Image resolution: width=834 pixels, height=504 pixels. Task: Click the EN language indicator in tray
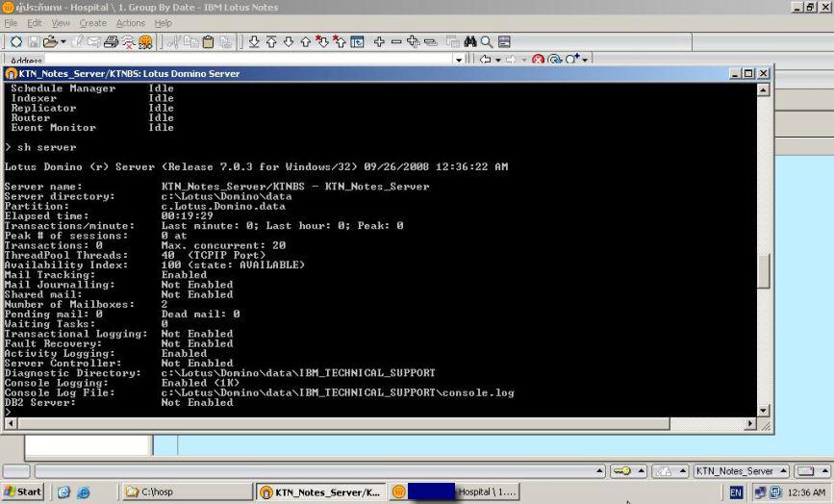736,492
